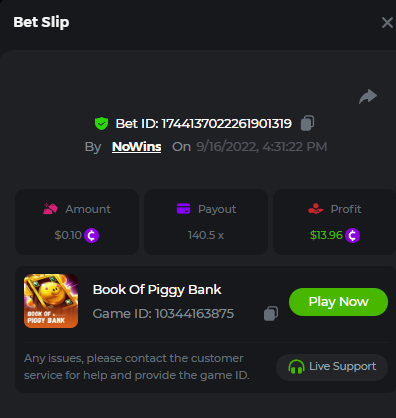396x418 pixels.
Task: Click the pink Amount icon
Action: pos(50,209)
